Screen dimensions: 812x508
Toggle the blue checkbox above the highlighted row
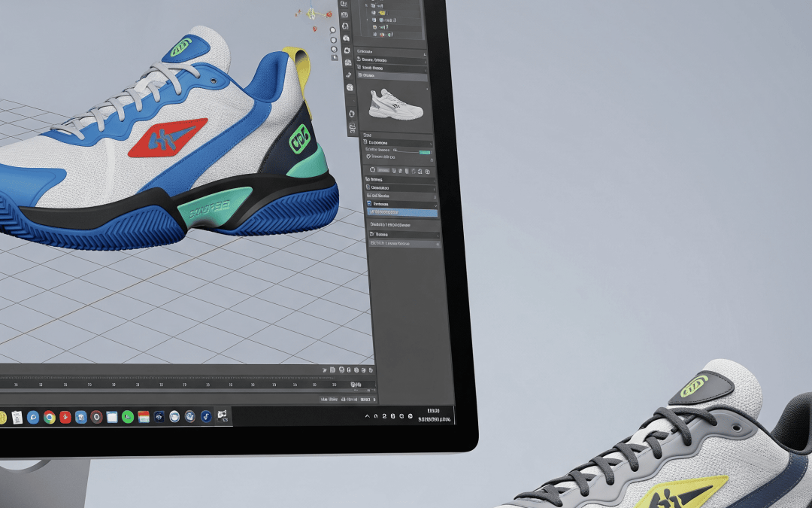pyautogui.click(x=369, y=204)
